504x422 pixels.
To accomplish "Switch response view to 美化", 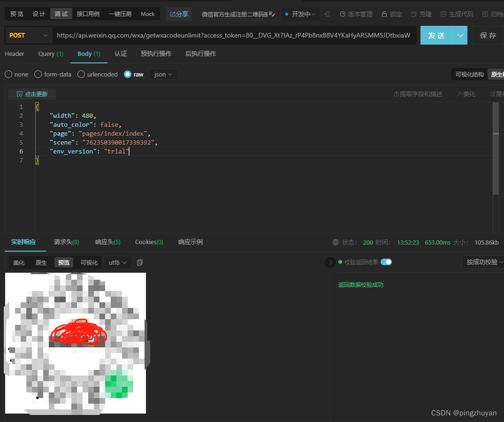I will pos(19,262).
